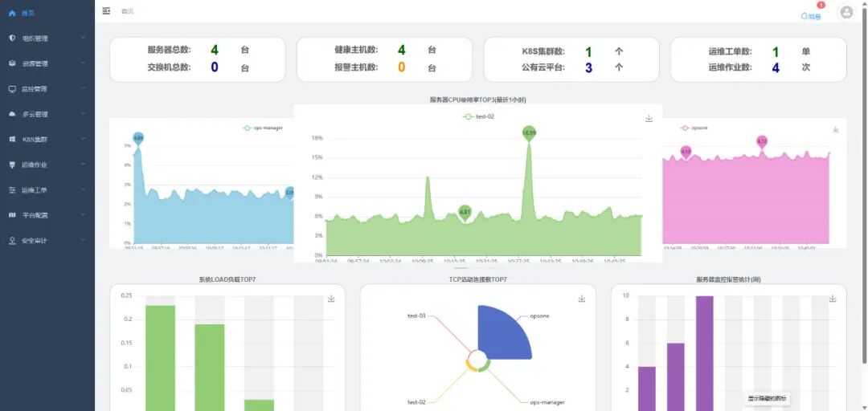868x411 pixels.
Task: Open the 组织管理 menu label
Action: point(35,39)
